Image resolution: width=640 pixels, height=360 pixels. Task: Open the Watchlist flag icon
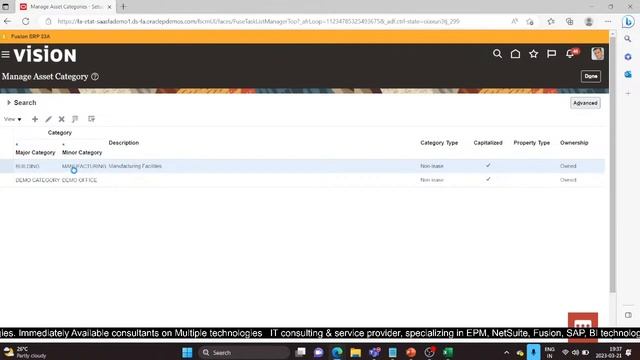tap(551, 54)
